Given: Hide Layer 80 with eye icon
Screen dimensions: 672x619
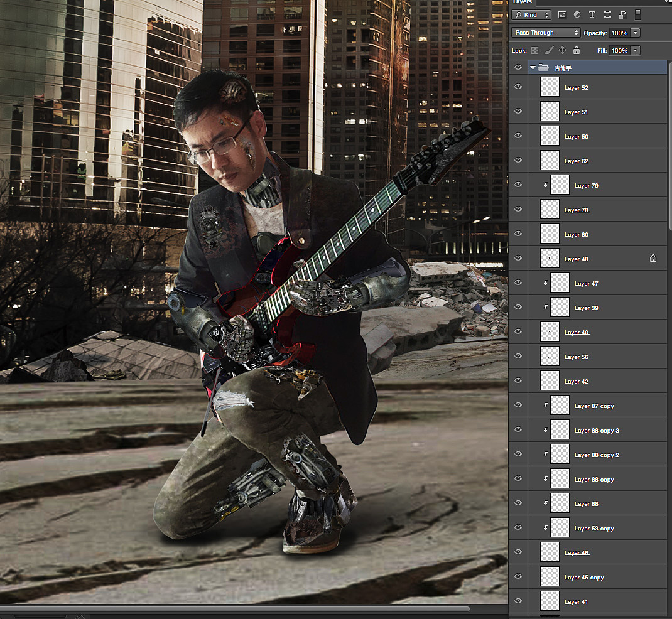Looking at the screenshot, I should [518, 234].
